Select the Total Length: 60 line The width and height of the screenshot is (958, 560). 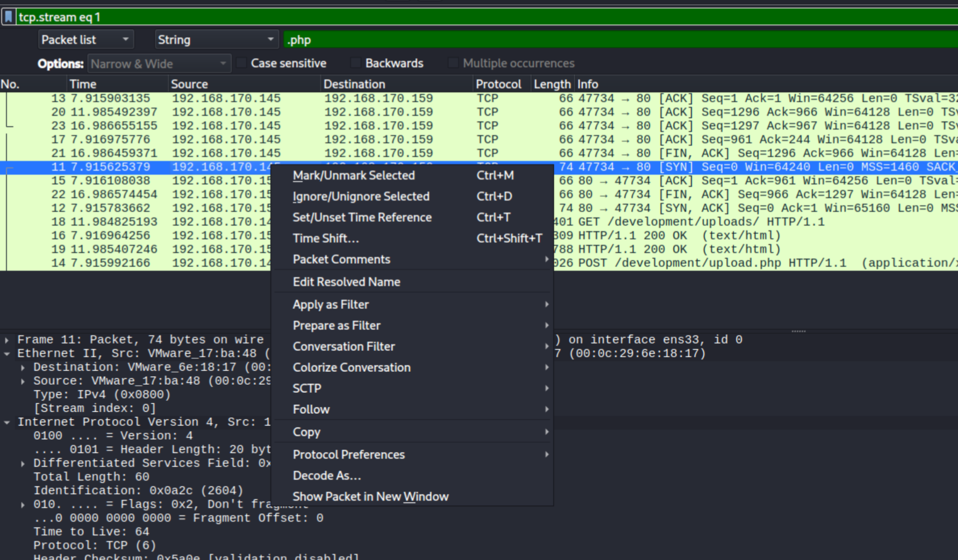(91, 477)
